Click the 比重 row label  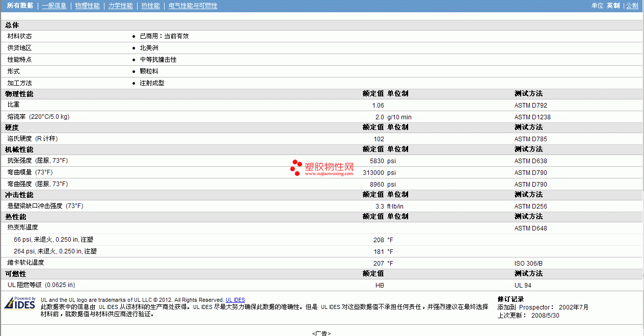13,105
